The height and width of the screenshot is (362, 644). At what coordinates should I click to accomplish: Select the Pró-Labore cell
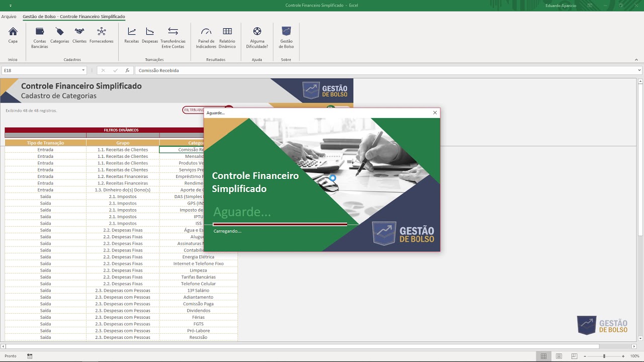(x=198, y=330)
